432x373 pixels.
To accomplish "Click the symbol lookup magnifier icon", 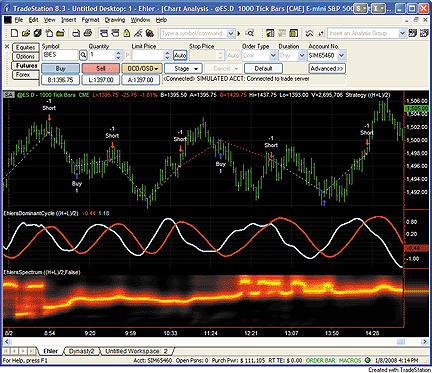I will tap(83, 55).
